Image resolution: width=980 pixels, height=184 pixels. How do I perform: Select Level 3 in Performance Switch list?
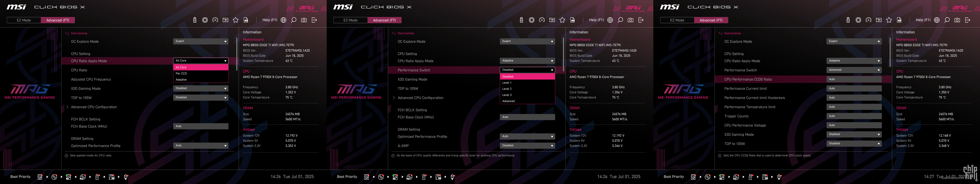coord(527,95)
